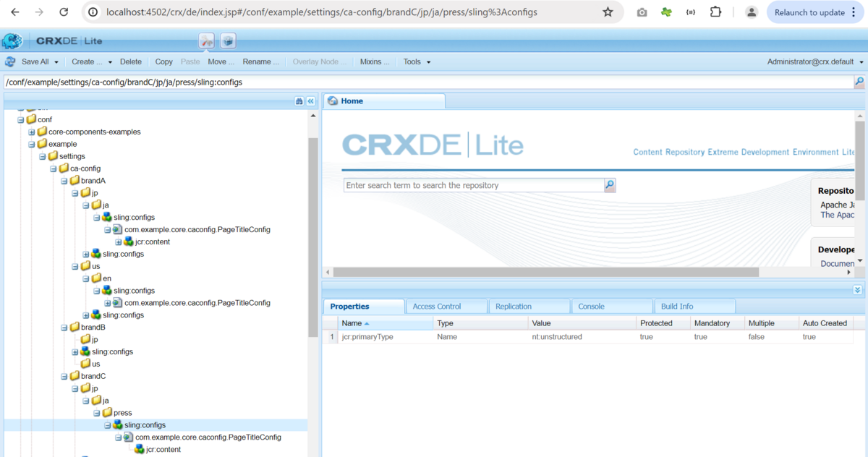Click the sling:configs node icon under brandB
The image size is (868, 457).
tap(85, 351)
